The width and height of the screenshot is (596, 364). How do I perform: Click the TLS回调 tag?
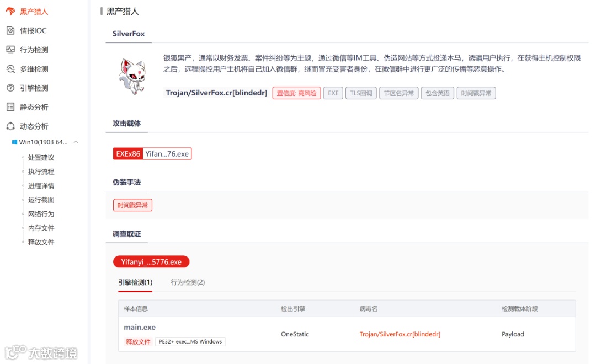click(361, 93)
